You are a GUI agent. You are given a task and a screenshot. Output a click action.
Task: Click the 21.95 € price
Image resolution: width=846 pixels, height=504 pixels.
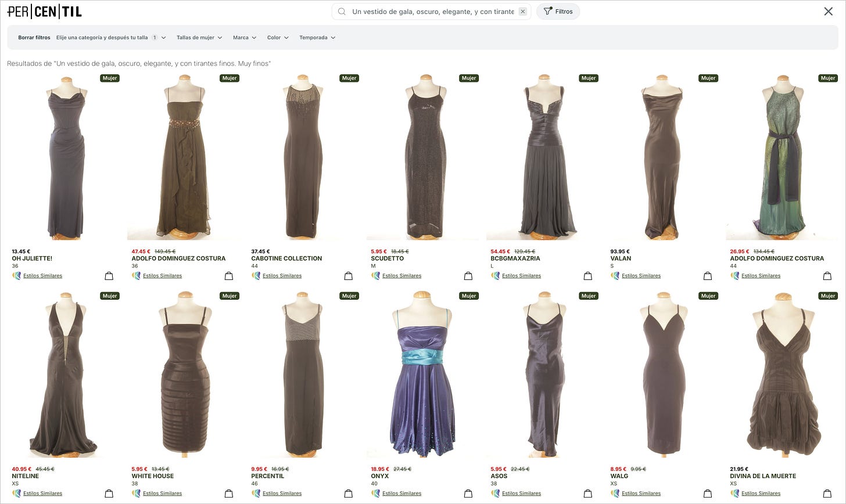739,469
